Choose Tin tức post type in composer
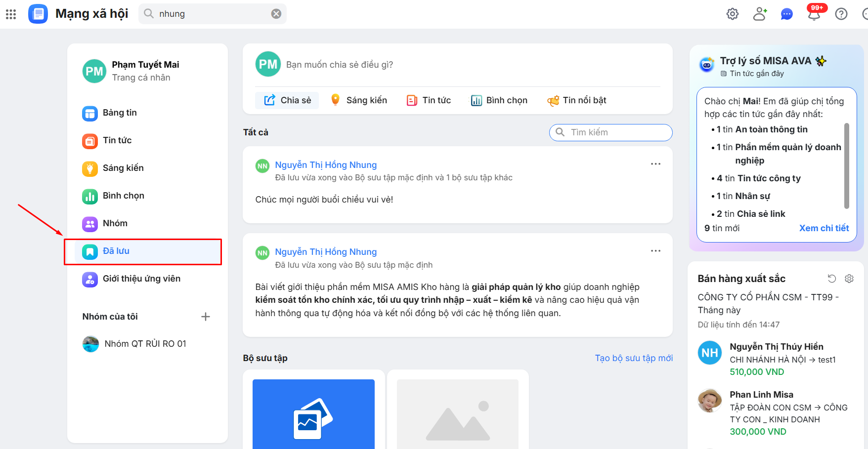 point(429,100)
